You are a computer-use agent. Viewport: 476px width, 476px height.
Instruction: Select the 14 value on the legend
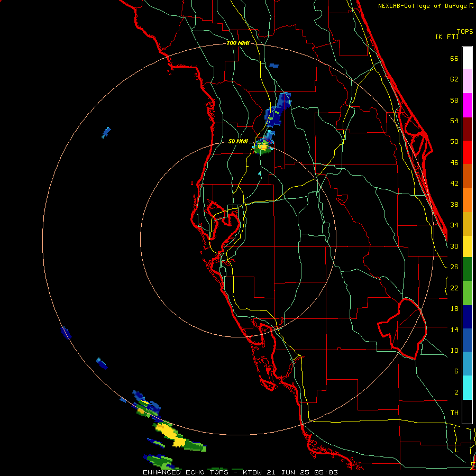click(x=454, y=329)
